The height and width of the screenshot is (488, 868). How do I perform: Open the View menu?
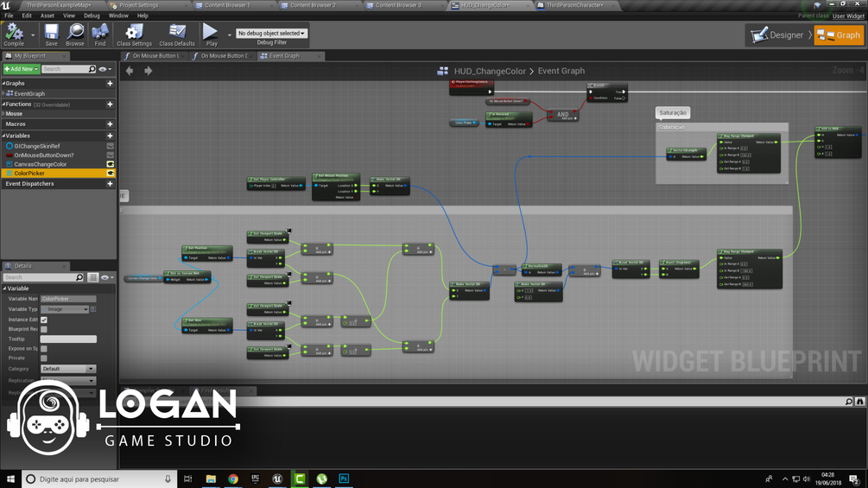pyautogui.click(x=68, y=16)
